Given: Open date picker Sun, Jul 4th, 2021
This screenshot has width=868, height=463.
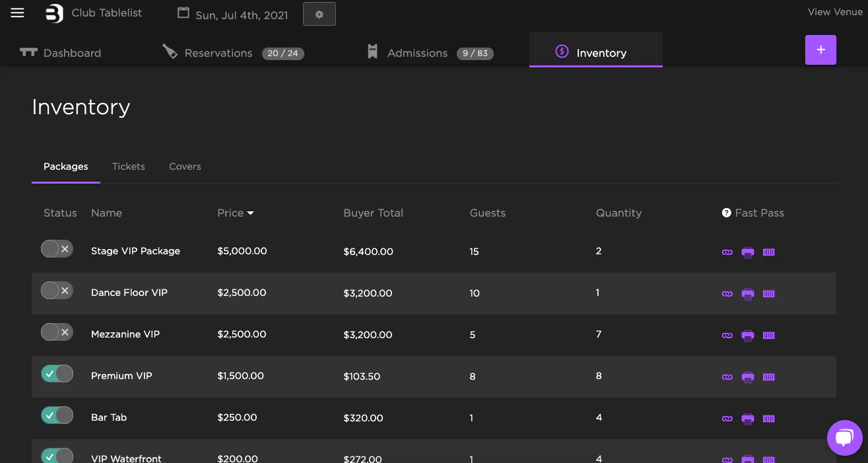Looking at the screenshot, I should pos(233,15).
